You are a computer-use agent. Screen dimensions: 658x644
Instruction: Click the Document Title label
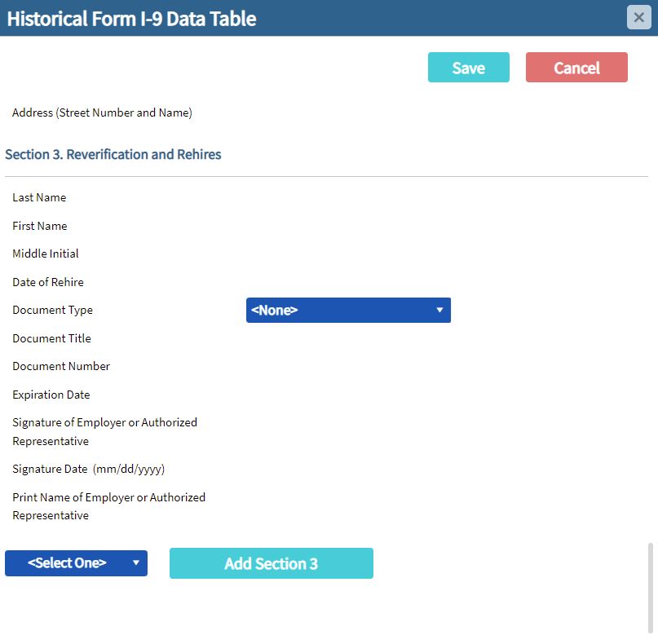[51, 338]
